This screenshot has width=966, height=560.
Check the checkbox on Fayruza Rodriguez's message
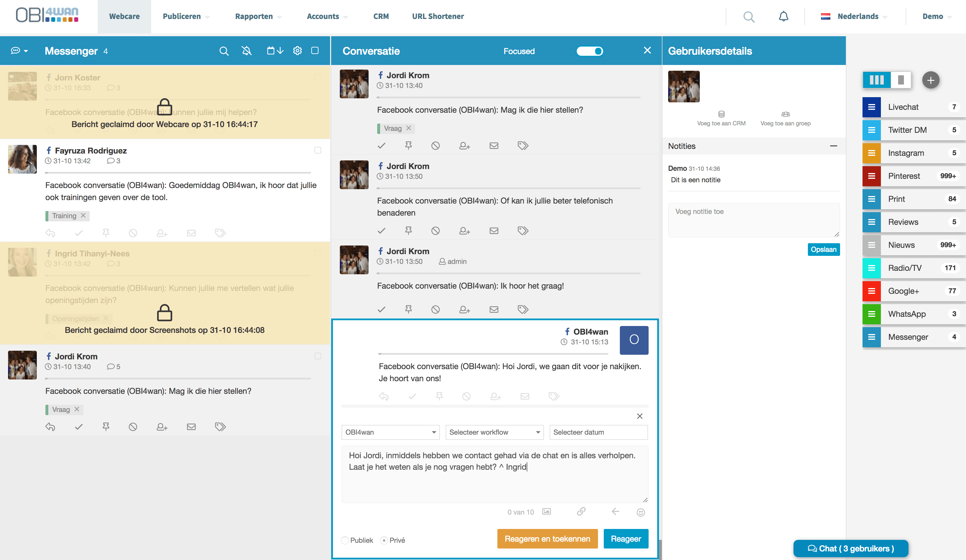[x=318, y=150]
